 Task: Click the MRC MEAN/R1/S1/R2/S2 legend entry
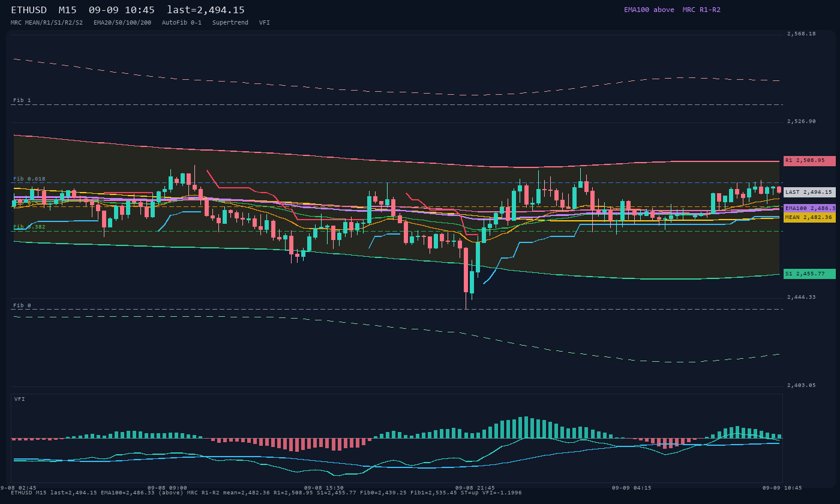point(47,23)
